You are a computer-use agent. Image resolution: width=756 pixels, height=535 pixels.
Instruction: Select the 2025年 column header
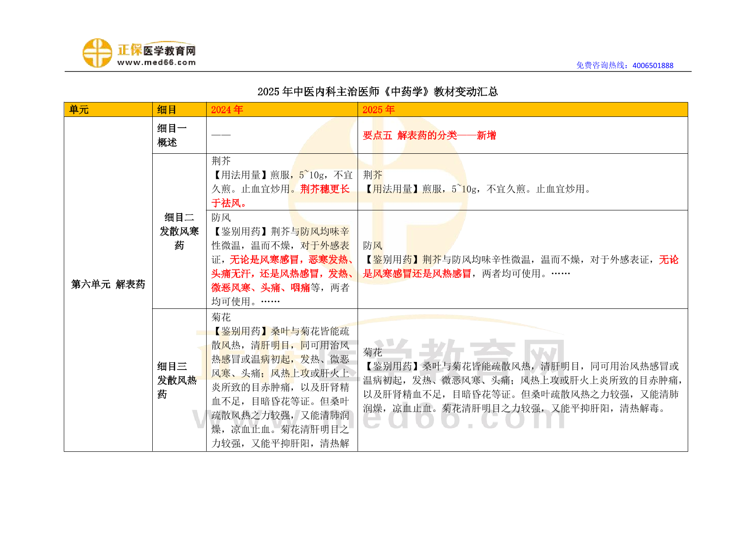378,110
